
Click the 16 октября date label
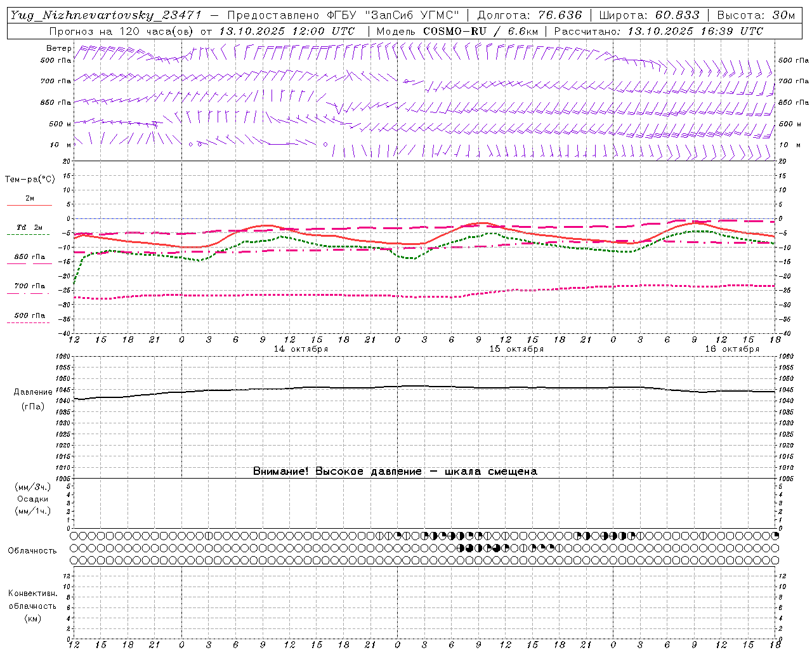(x=732, y=349)
